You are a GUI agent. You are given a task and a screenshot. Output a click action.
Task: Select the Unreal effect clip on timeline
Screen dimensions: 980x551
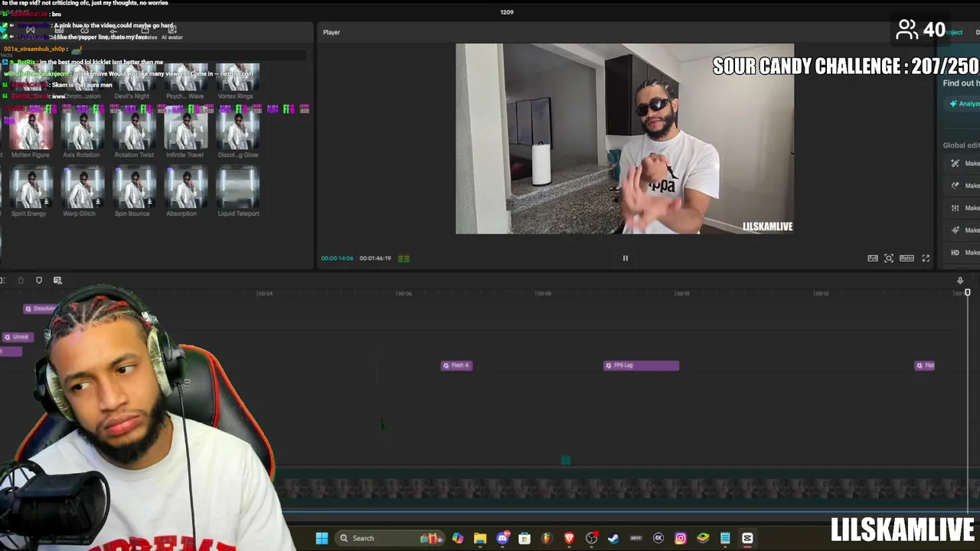point(17,337)
